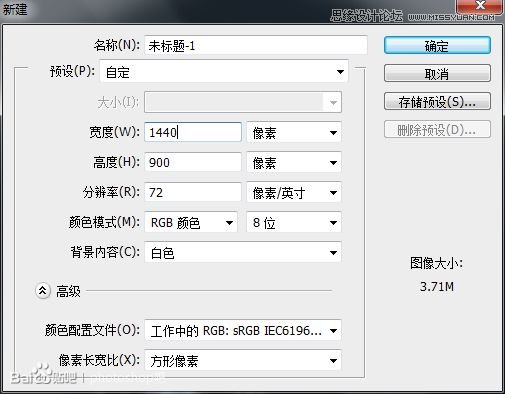Open the 宽度 unit dropdown 像素
This screenshot has height=394, width=505.
[294, 133]
